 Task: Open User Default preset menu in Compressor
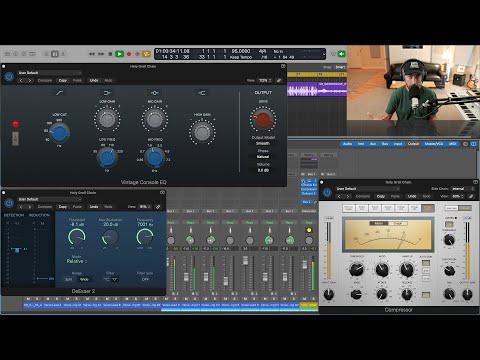(368, 189)
